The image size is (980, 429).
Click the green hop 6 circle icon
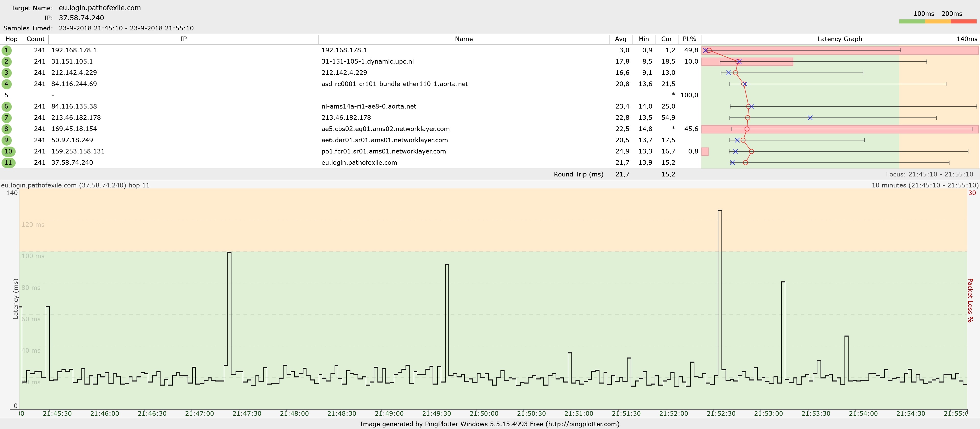[6, 106]
